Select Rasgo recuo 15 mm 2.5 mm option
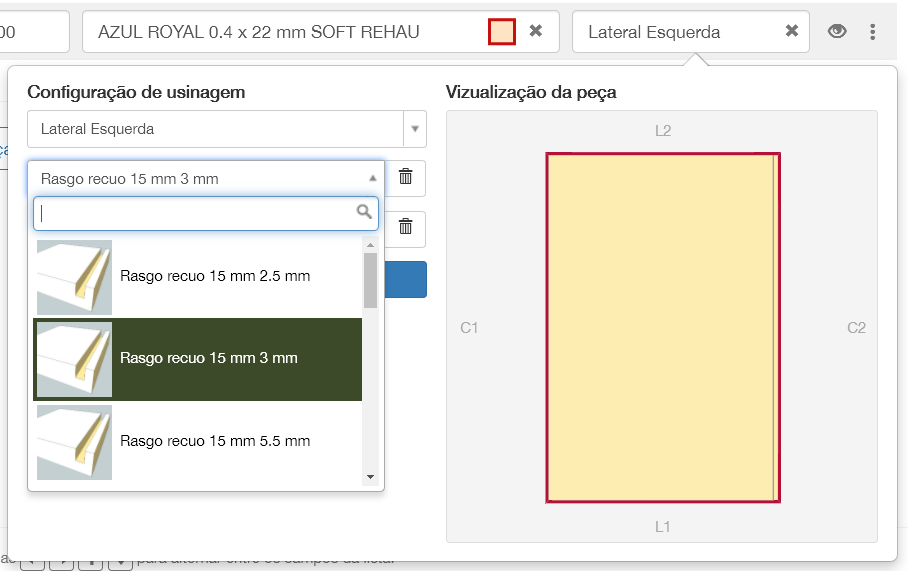The width and height of the screenshot is (908, 571). (215, 276)
